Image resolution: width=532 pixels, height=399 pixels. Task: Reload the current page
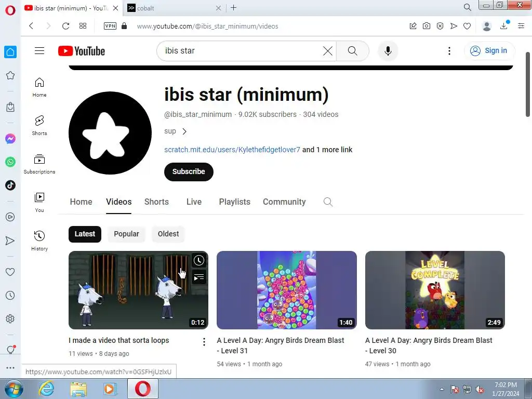click(x=66, y=26)
